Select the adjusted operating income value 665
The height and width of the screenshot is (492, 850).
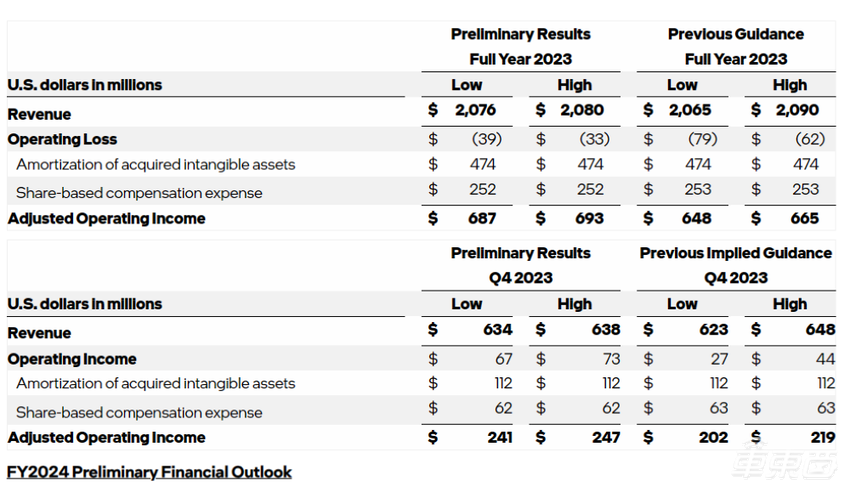point(803,218)
